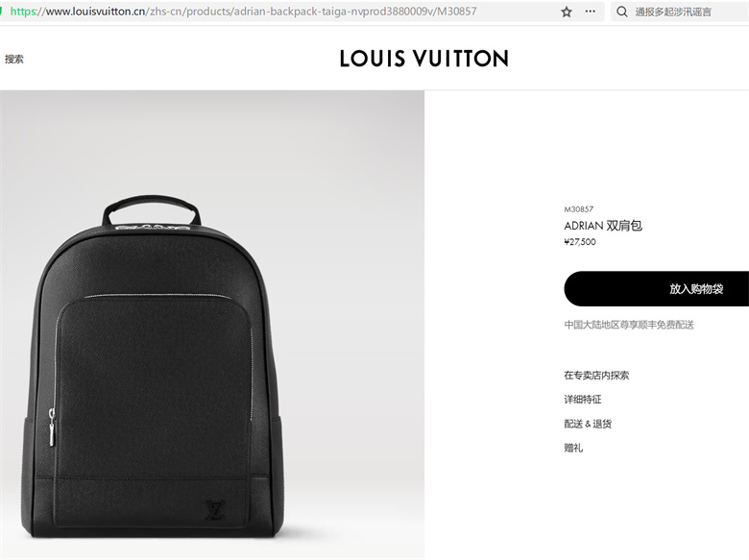The image size is (749, 560).
Task: Click 放入购物袋 add to bag button
Action: [x=656, y=288]
